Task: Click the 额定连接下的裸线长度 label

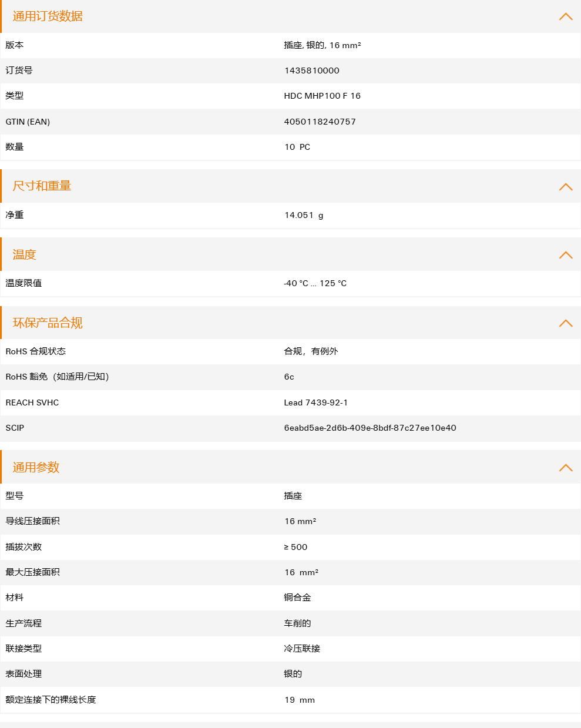Action: [51, 700]
